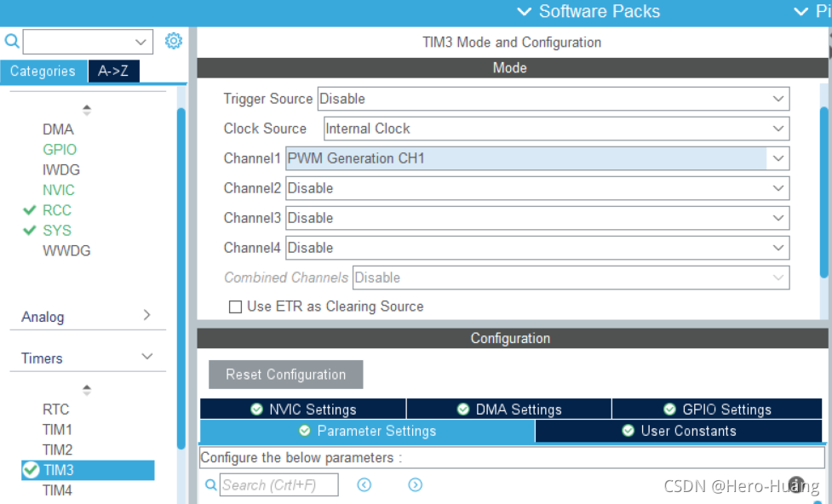
Task: Click the check circle icon beside TIM3
Action: pos(32,470)
